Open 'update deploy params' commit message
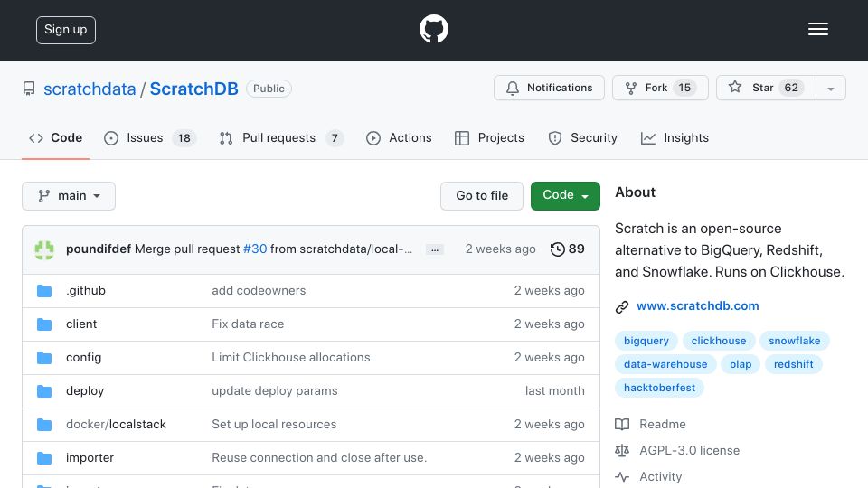868x488 pixels. pos(275,391)
